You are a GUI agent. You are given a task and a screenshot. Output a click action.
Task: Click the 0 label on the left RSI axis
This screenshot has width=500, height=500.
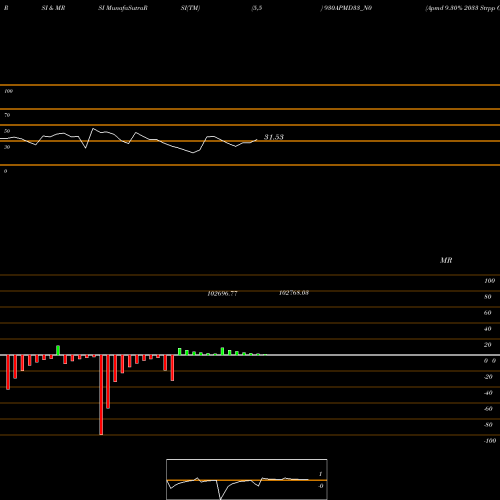pos(5,171)
